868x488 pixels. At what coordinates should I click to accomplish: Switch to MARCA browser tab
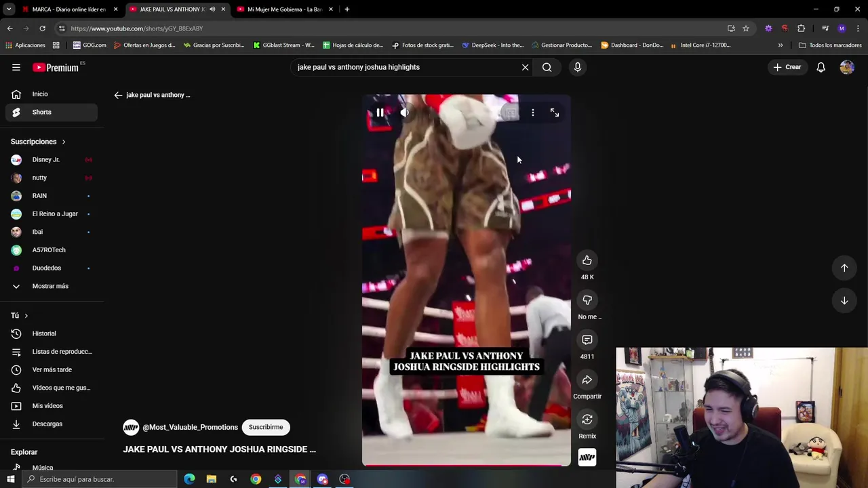[69, 9]
